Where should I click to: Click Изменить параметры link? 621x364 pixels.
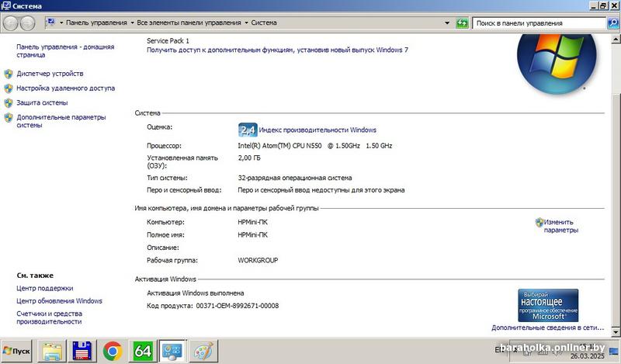(560, 226)
